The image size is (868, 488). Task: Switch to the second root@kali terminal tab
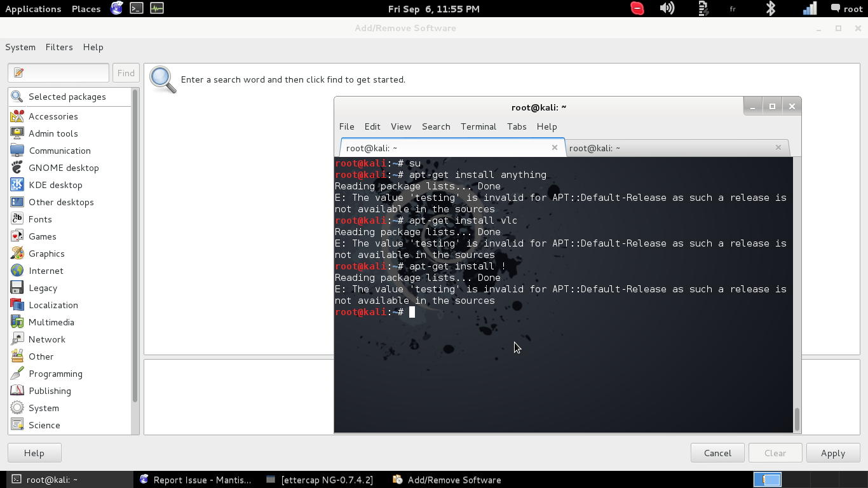(x=677, y=148)
